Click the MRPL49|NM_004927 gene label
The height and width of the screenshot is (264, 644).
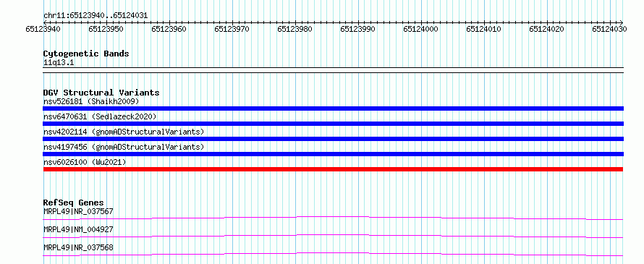point(78,229)
